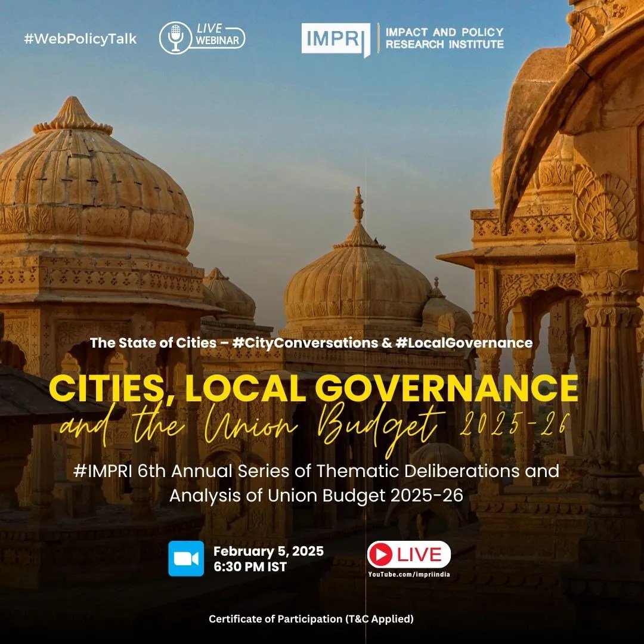The image size is (644, 644).
Task: Click the Zoom video camera icon
Action: [x=186, y=559]
